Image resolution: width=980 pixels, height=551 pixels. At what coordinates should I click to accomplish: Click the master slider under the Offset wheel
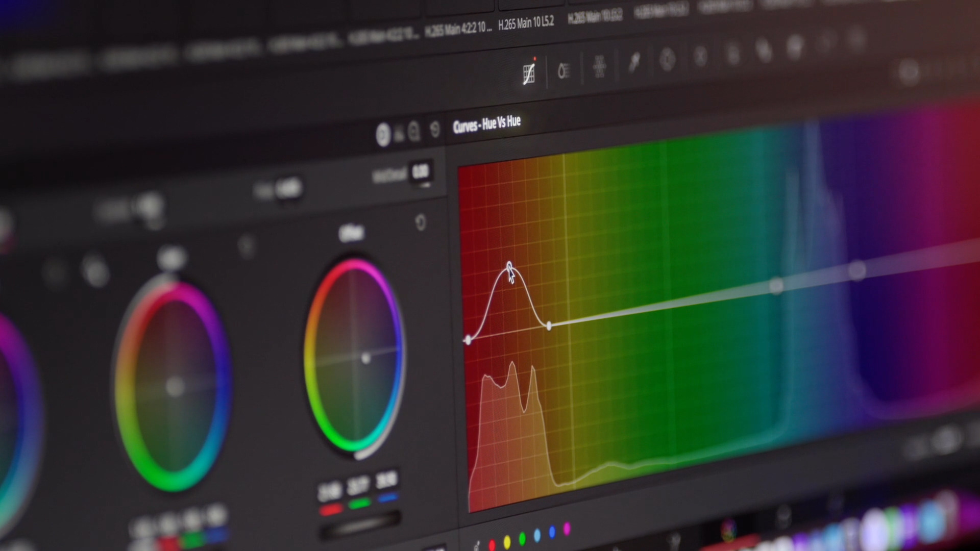[360, 525]
